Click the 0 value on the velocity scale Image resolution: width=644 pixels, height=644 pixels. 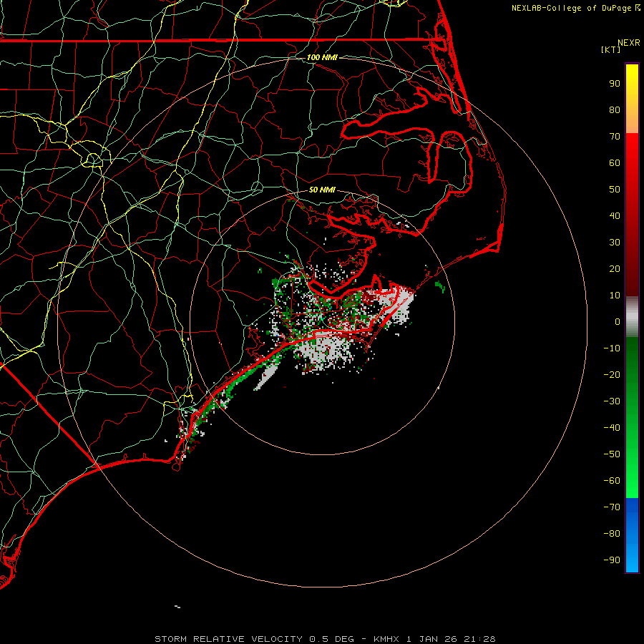618,322
